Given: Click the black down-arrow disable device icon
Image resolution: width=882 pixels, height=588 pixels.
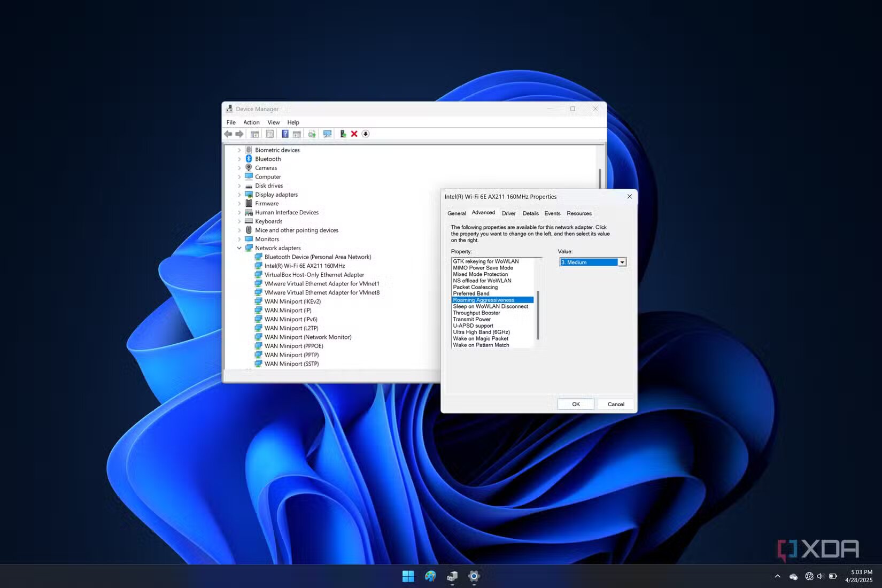Looking at the screenshot, I should (x=366, y=134).
